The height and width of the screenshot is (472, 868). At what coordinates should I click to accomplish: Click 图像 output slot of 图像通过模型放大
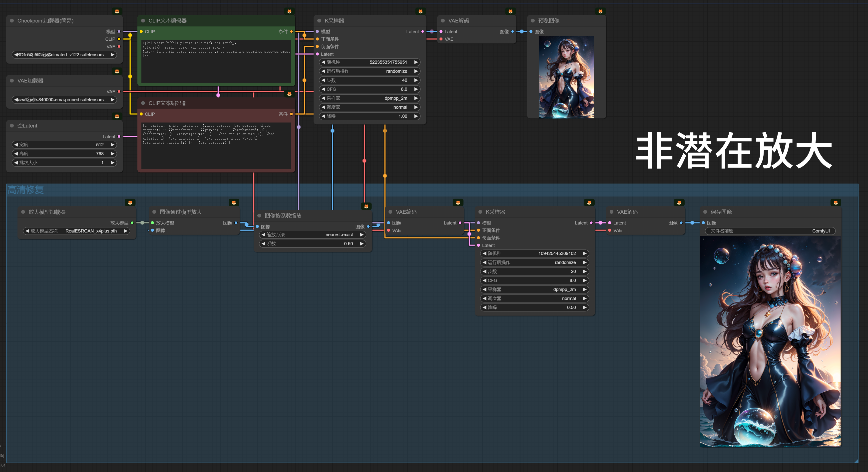pyautogui.click(x=236, y=222)
